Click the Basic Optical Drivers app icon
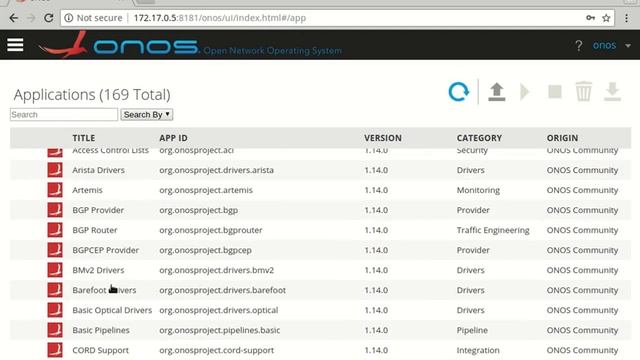 coord(55,310)
